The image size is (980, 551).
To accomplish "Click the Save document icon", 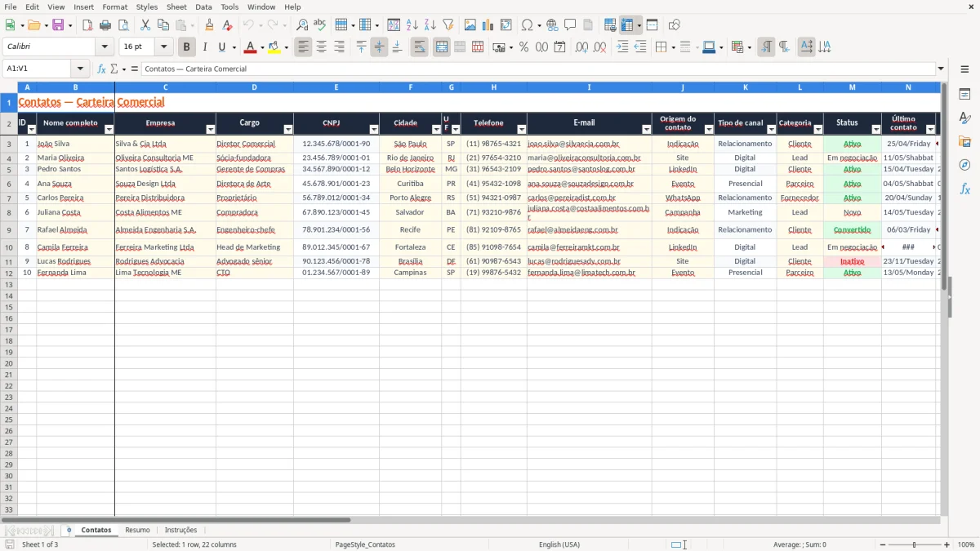I will (58, 25).
